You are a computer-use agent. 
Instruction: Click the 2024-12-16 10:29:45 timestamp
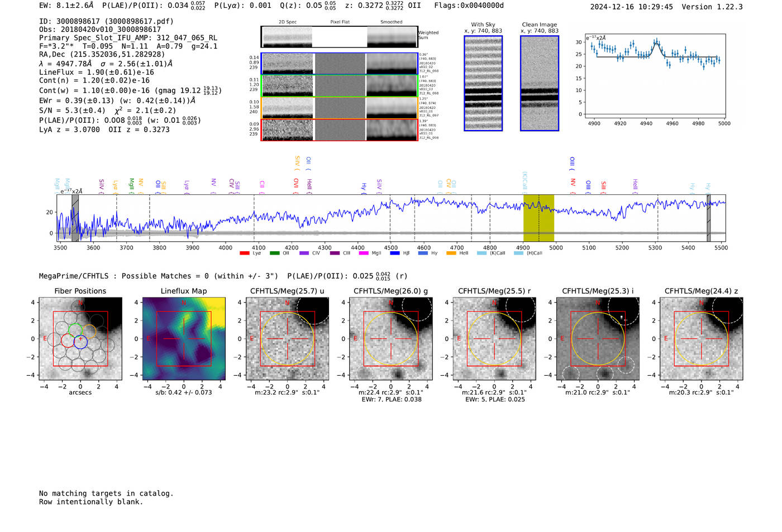pos(632,7)
